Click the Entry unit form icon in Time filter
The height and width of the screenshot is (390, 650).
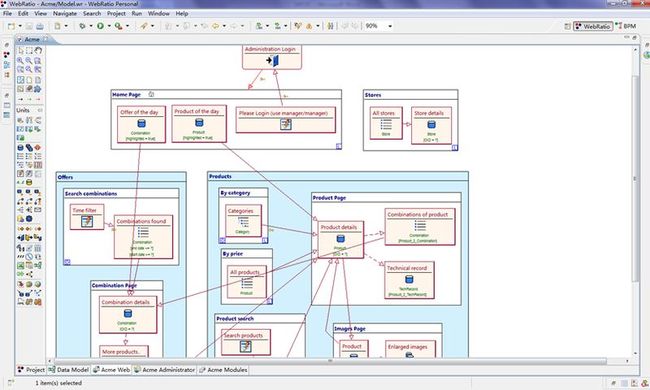click(87, 222)
